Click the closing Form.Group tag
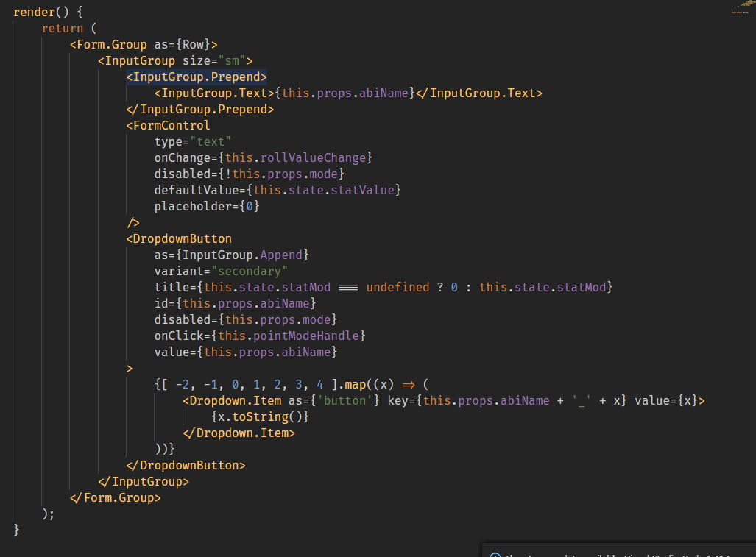Viewport: 756px width, 557px height. (115, 497)
